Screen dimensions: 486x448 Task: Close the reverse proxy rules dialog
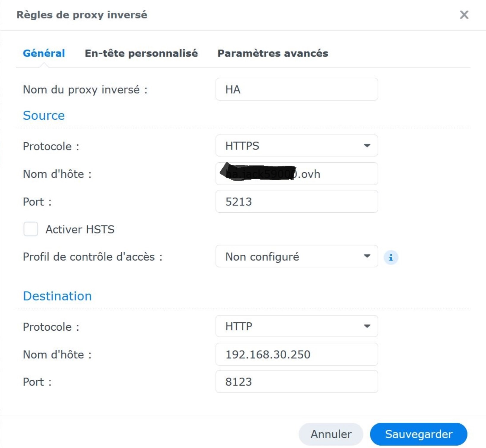464,15
